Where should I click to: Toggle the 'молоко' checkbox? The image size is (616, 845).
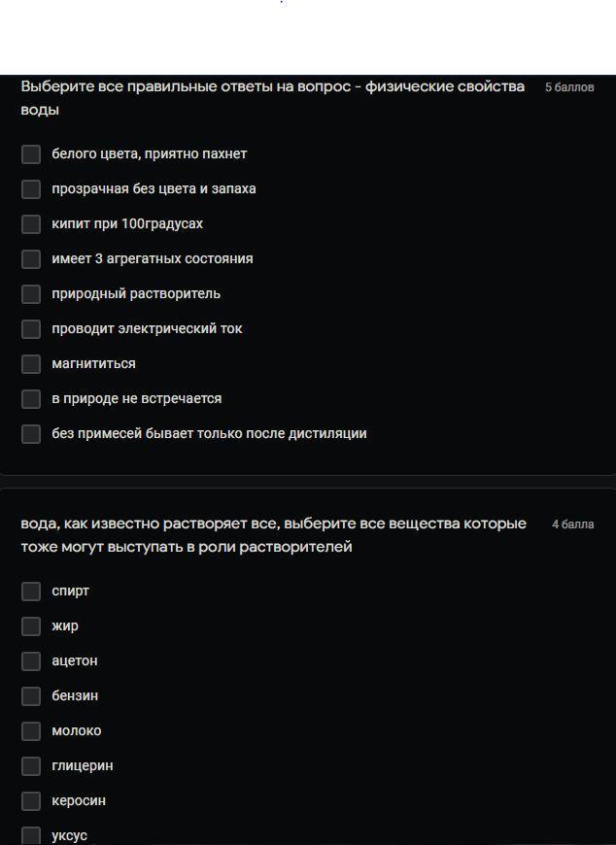tap(31, 731)
